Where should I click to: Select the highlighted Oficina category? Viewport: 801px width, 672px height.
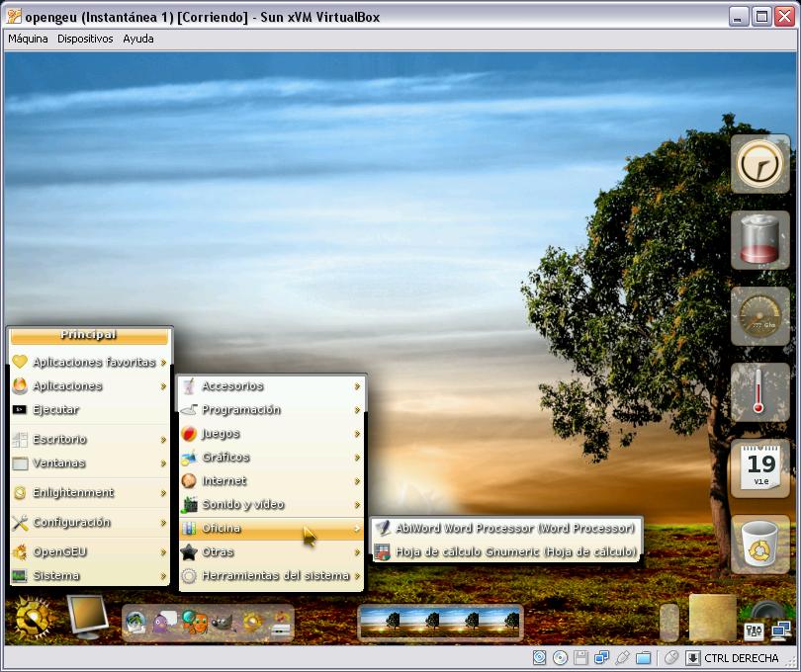271,529
